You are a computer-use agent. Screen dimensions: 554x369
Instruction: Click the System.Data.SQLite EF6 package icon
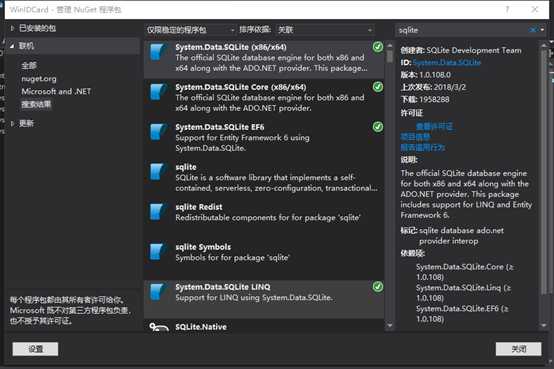pyautogui.click(x=158, y=132)
